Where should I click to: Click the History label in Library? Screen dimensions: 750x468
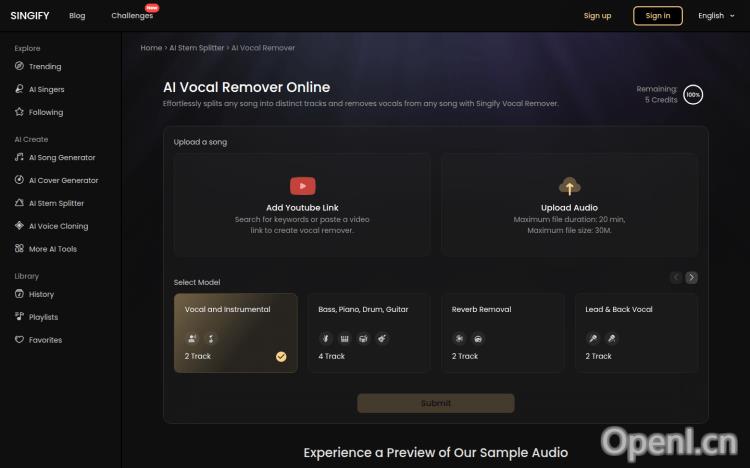pyautogui.click(x=41, y=294)
